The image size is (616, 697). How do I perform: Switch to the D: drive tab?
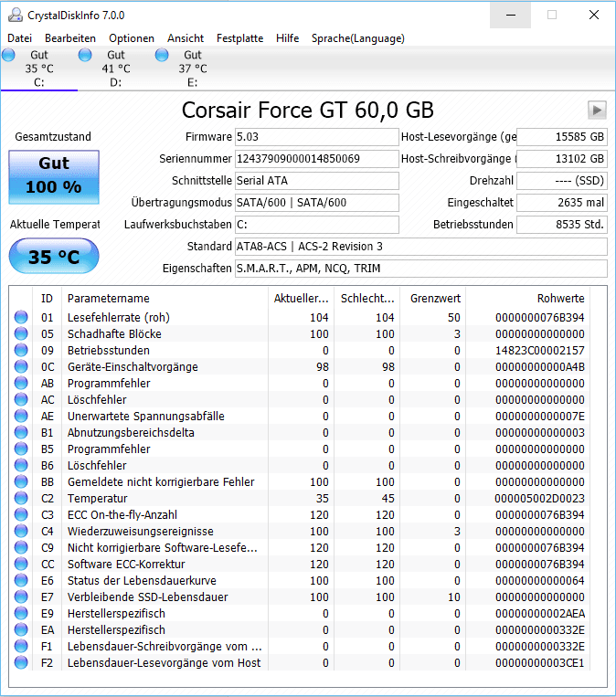pyautogui.click(x=116, y=69)
